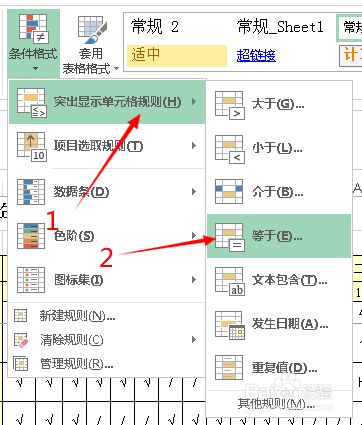
Task: Click the 重复值 duplicate values icon
Action: point(229,368)
